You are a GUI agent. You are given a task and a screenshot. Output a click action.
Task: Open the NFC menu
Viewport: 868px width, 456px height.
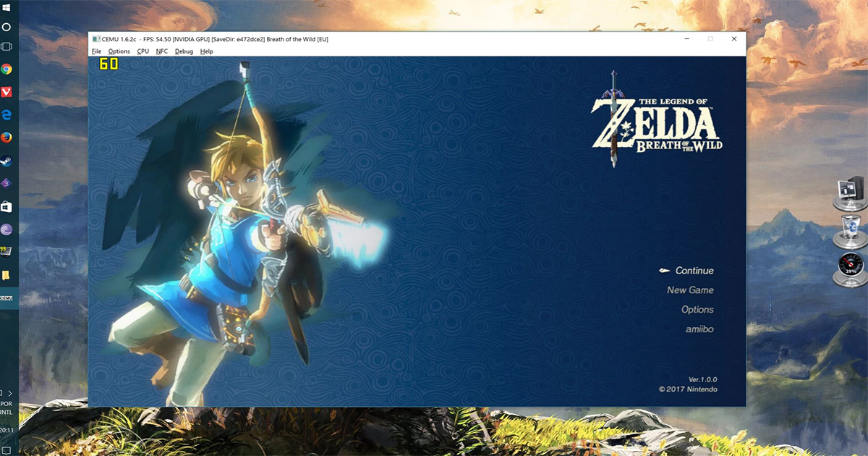(161, 51)
